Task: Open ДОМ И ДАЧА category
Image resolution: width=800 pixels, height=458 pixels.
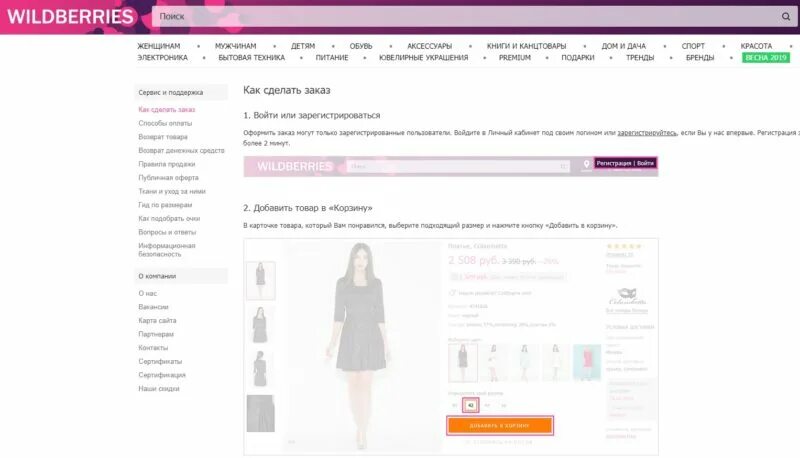Action: [623, 46]
